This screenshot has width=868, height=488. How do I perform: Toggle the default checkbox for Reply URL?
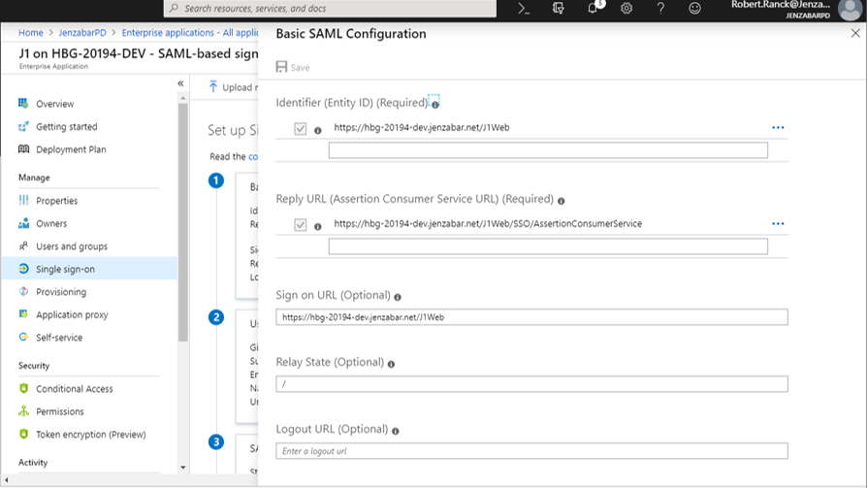pyautogui.click(x=301, y=225)
